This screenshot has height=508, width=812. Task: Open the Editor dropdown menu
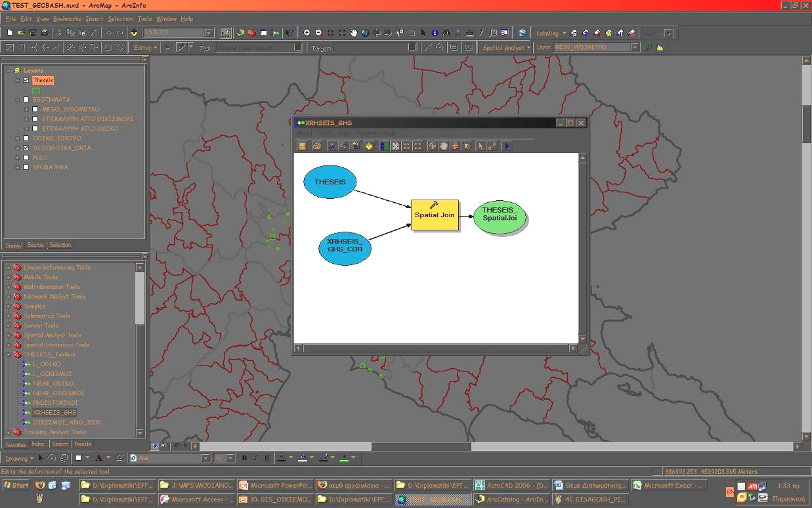pyautogui.click(x=145, y=47)
